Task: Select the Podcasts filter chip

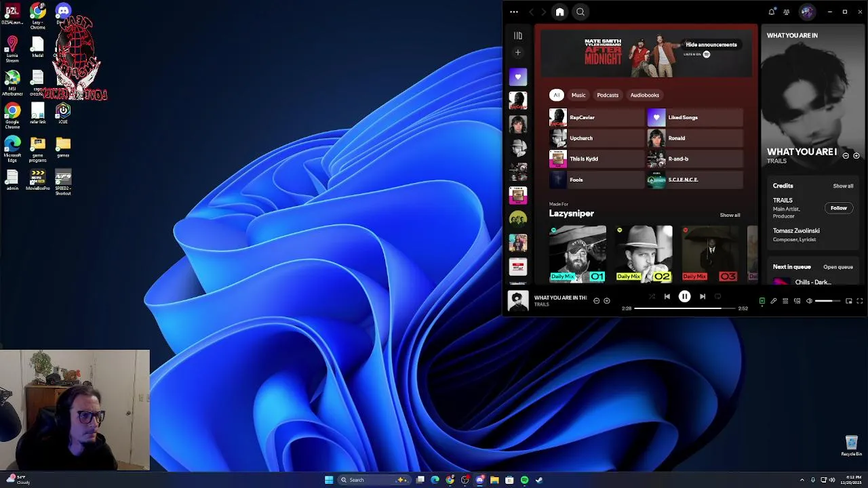Action: point(608,95)
